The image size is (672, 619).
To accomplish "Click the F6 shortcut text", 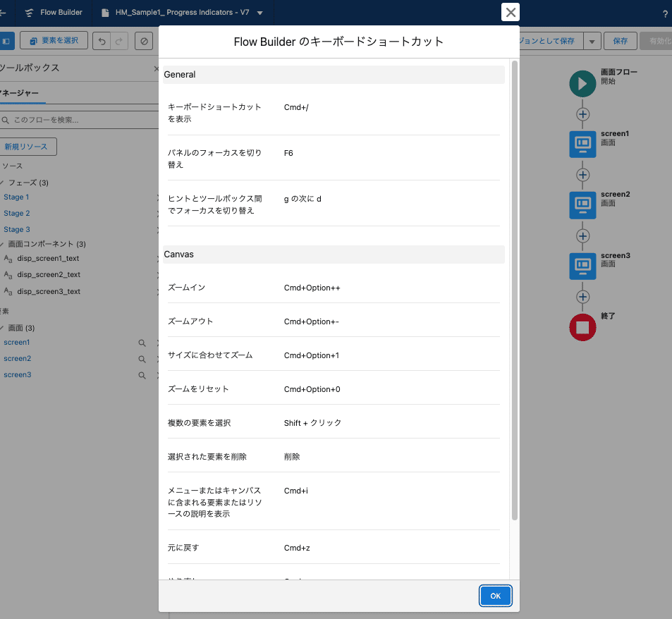I will [x=288, y=154].
